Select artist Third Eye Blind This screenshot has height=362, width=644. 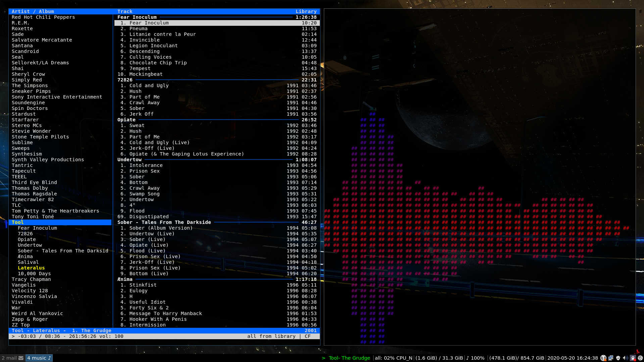click(x=34, y=182)
